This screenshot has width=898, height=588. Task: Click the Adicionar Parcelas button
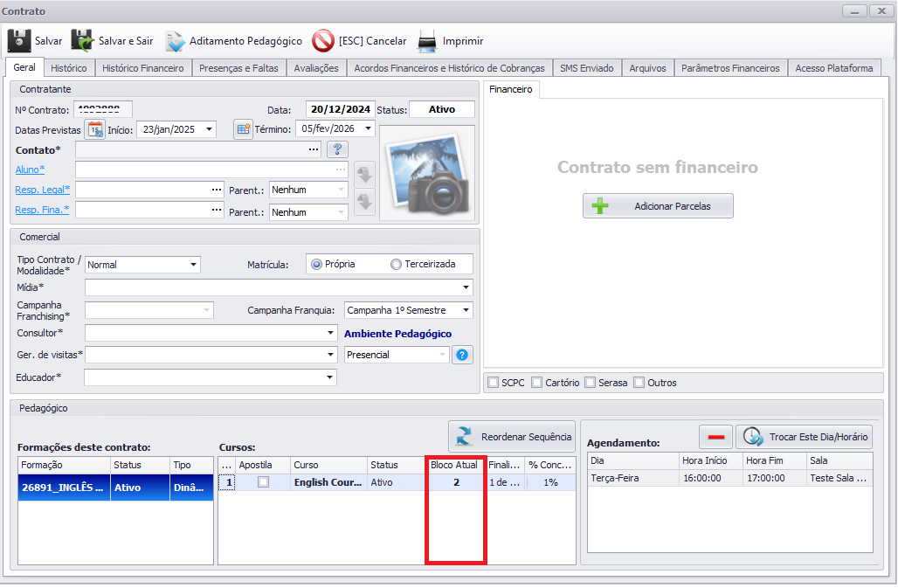pos(658,206)
